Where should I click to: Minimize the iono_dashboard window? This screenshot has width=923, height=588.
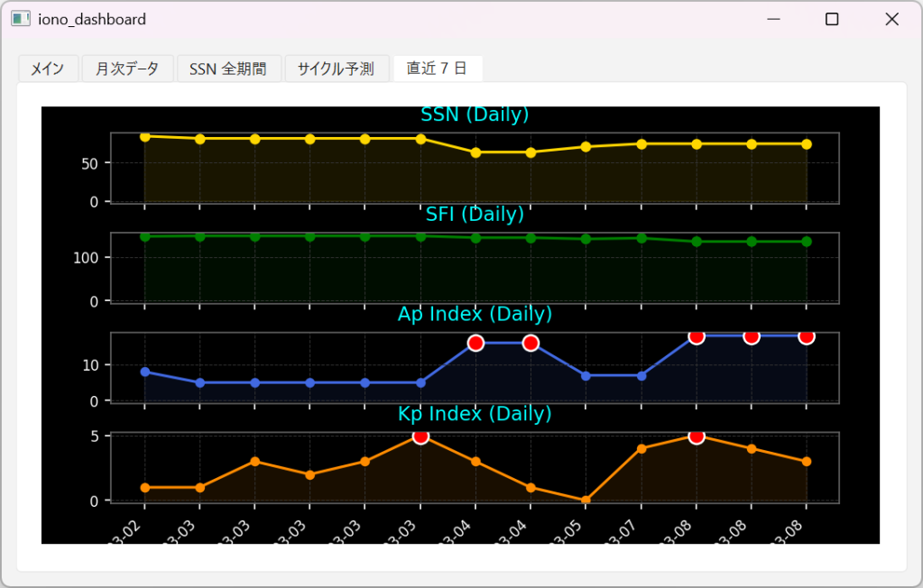772,19
